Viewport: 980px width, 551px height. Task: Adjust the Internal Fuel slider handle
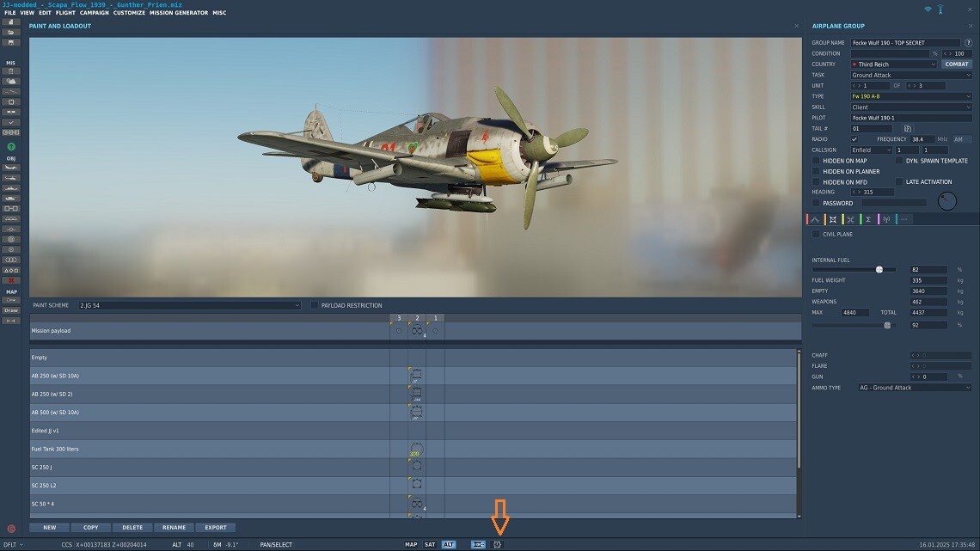(x=879, y=269)
